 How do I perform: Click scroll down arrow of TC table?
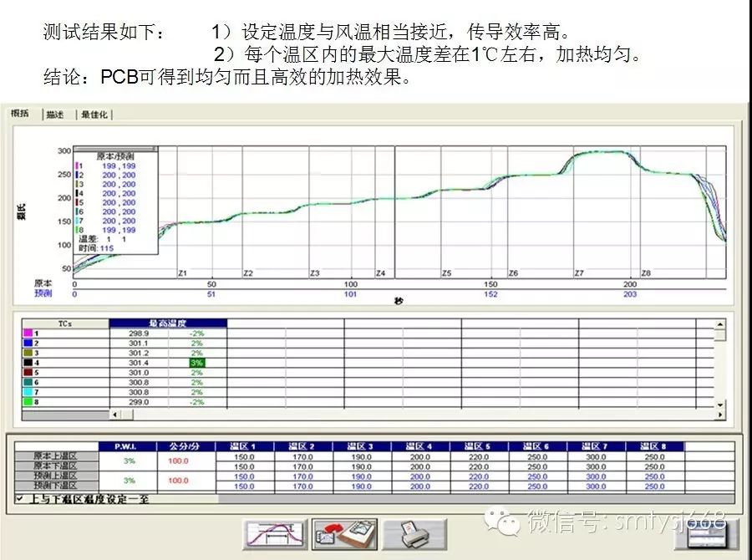pyautogui.click(x=720, y=405)
